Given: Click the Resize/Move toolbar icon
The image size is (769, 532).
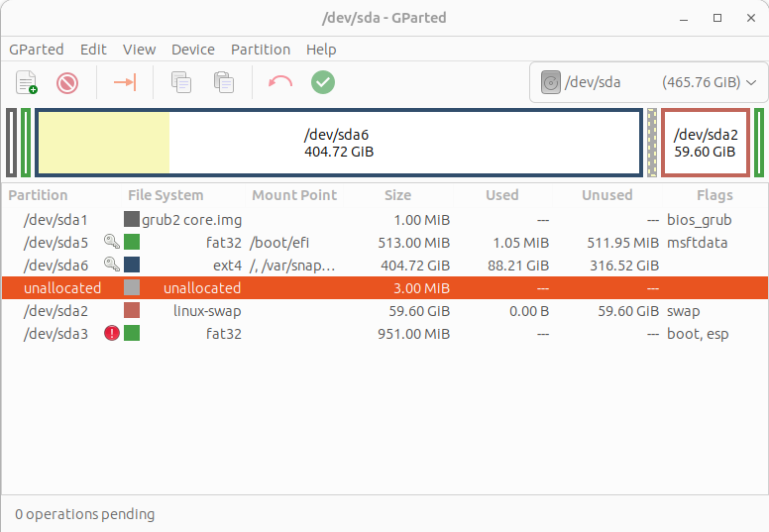Looking at the screenshot, I should 125,82.
